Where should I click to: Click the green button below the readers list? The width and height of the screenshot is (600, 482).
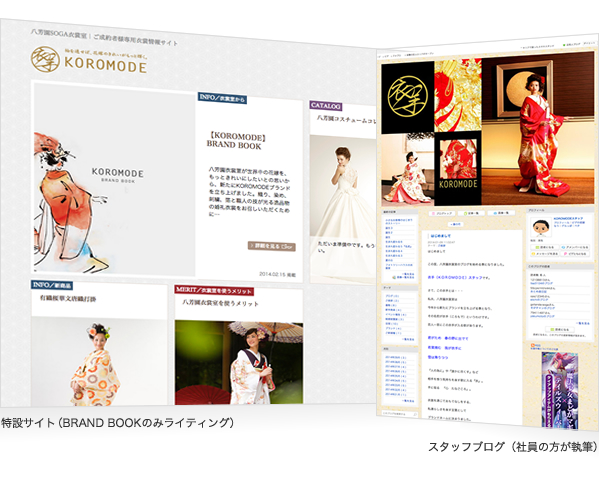(x=559, y=329)
